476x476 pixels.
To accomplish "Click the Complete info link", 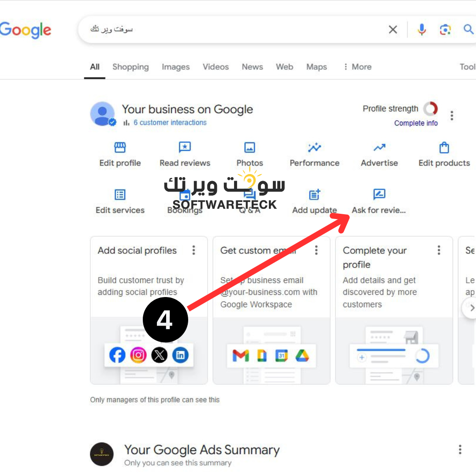I will (x=416, y=123).
